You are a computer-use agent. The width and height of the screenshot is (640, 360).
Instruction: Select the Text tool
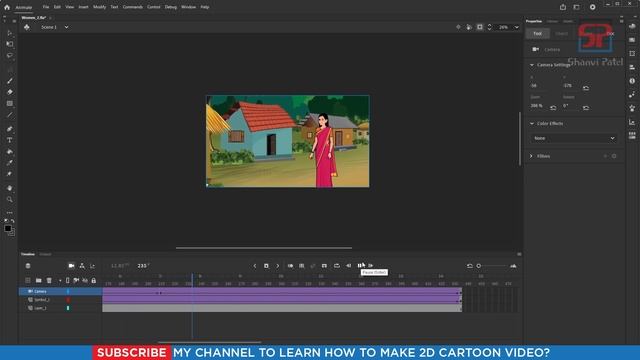point(9,140)
